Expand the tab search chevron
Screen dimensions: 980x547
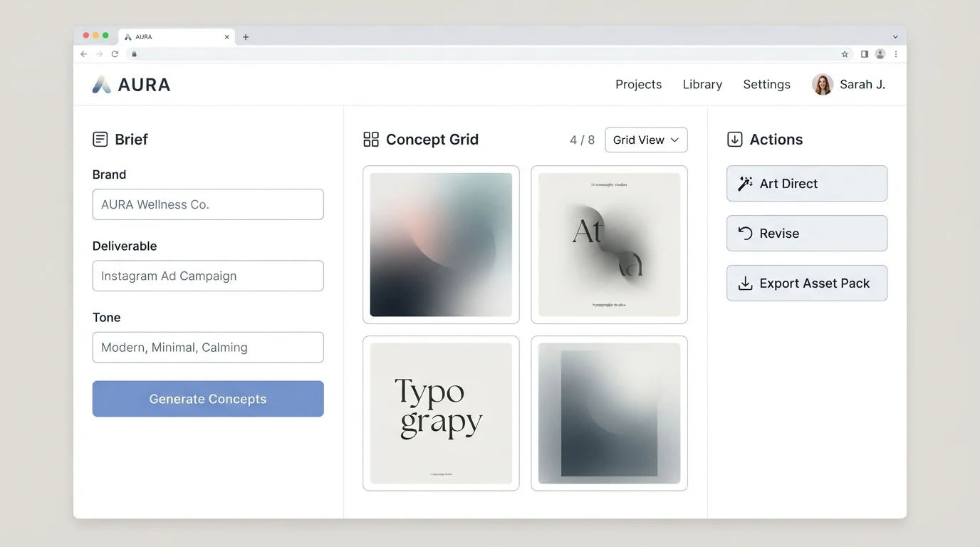coord(895,37)
